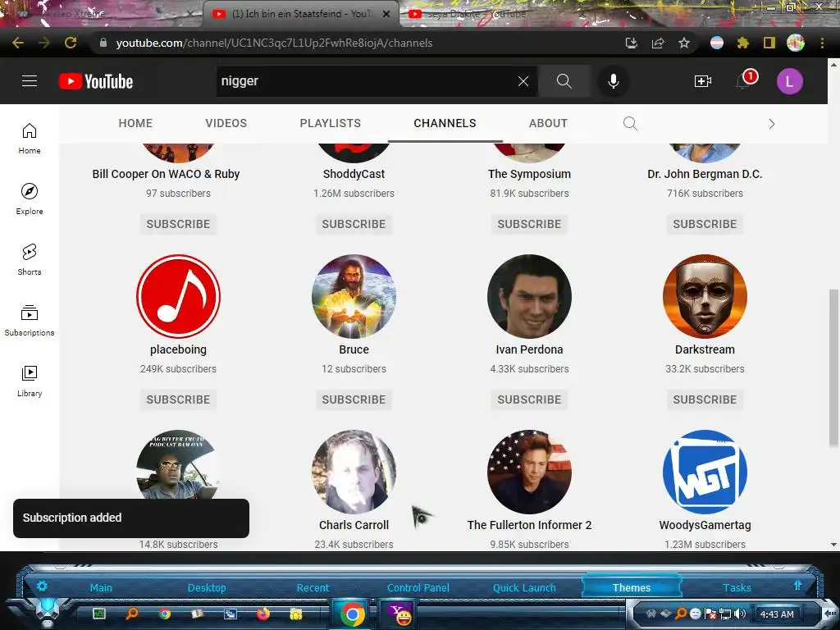Subscribe to Darkstream

705,399
